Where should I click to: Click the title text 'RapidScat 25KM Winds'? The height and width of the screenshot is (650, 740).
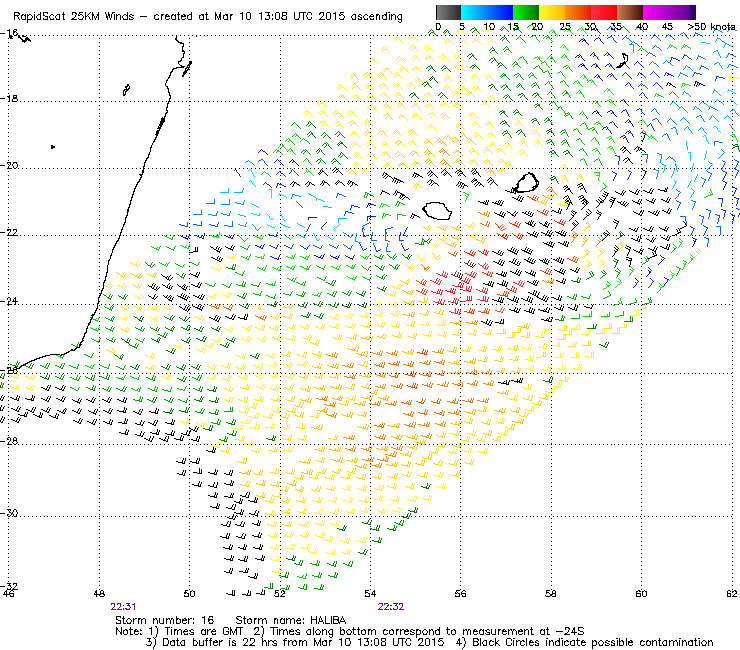click(x=74, y=17)
